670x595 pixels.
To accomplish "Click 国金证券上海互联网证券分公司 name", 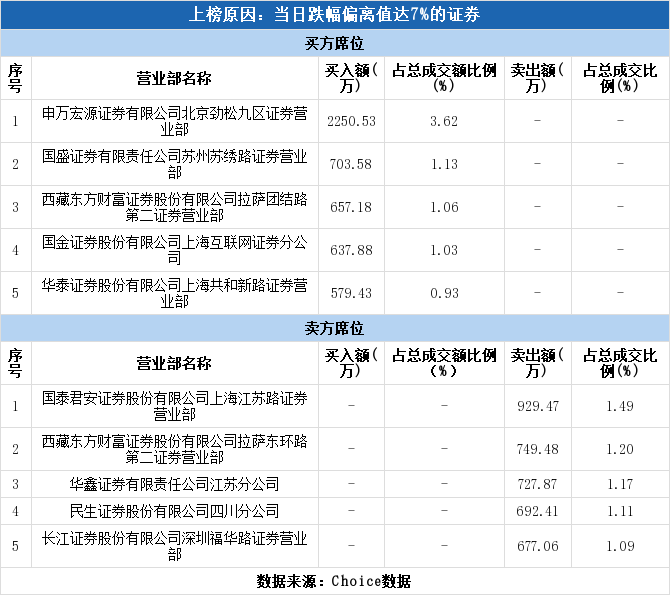I will (174, 250).
